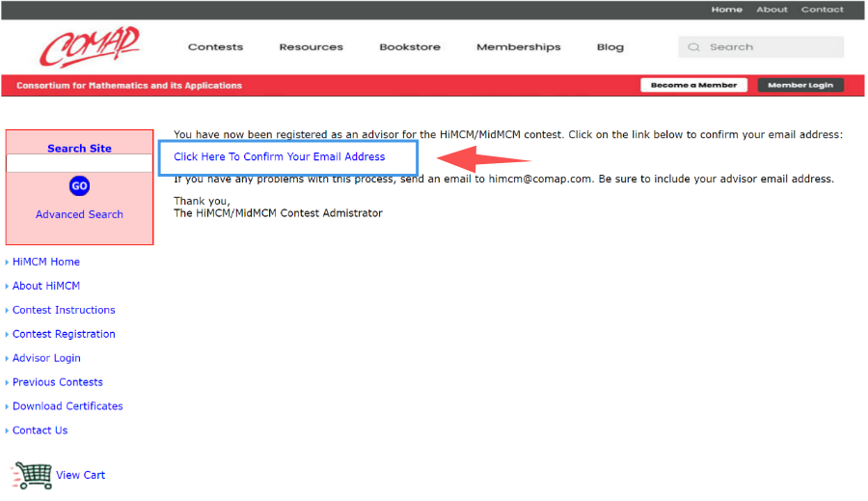This screenshot has height=501, width=868.
Task: Click the shopping cart icon
Action: [31, 475]
